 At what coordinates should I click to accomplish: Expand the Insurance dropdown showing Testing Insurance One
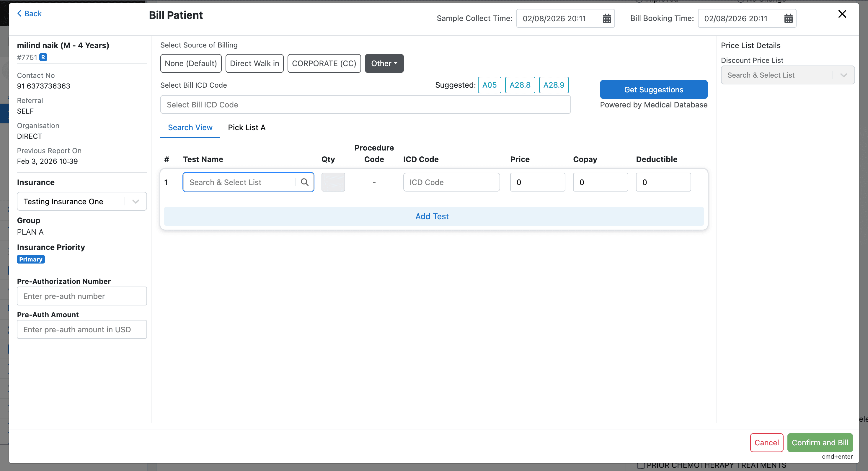pos(82,202)
